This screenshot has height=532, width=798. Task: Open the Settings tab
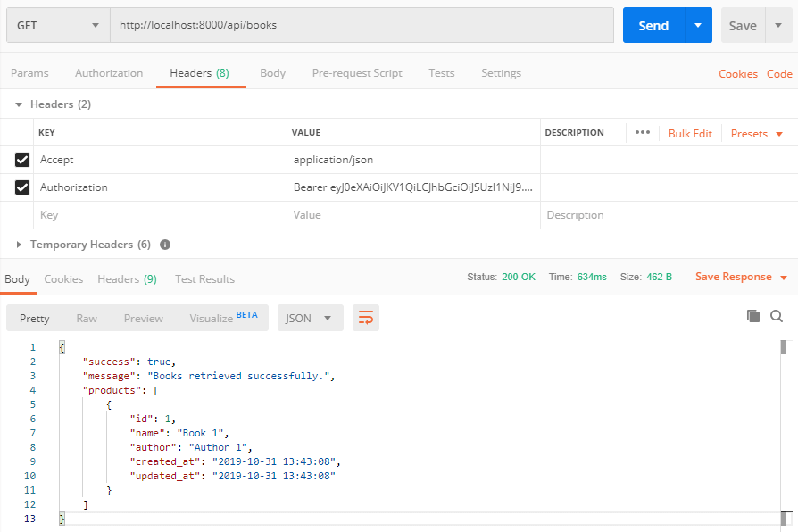(502, 73)
